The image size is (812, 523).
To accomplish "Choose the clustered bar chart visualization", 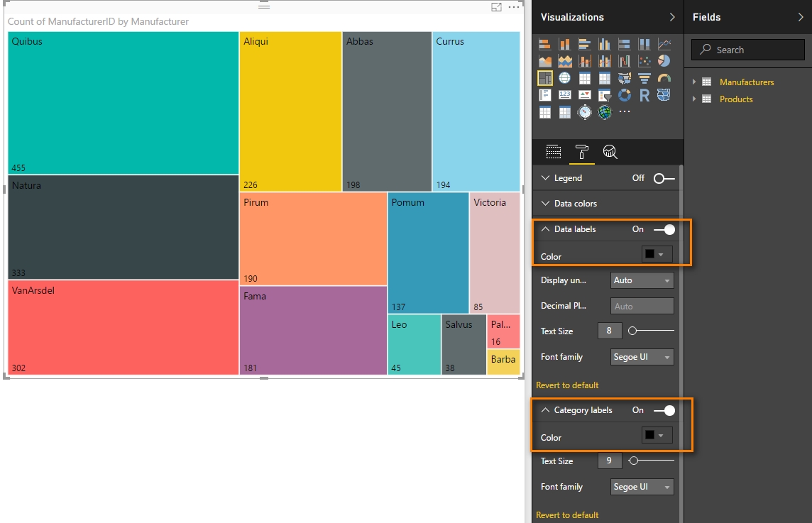I will click(x=585, y=44).
